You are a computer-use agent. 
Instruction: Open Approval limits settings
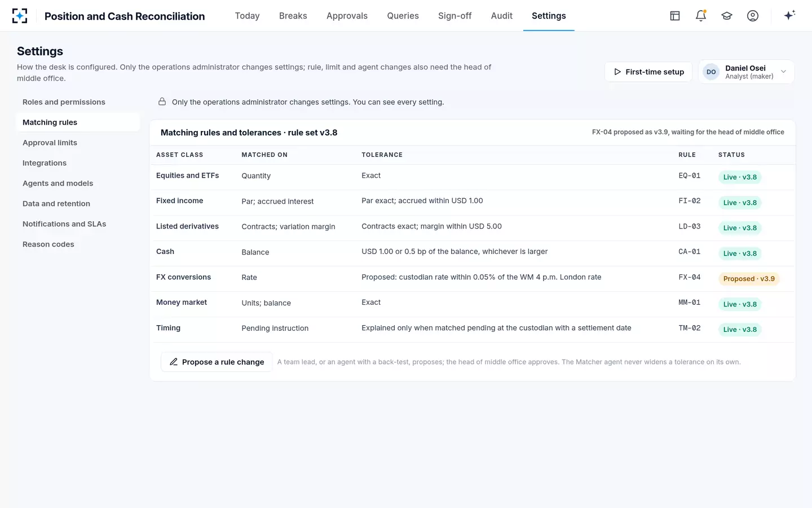(x=78, y=143)
